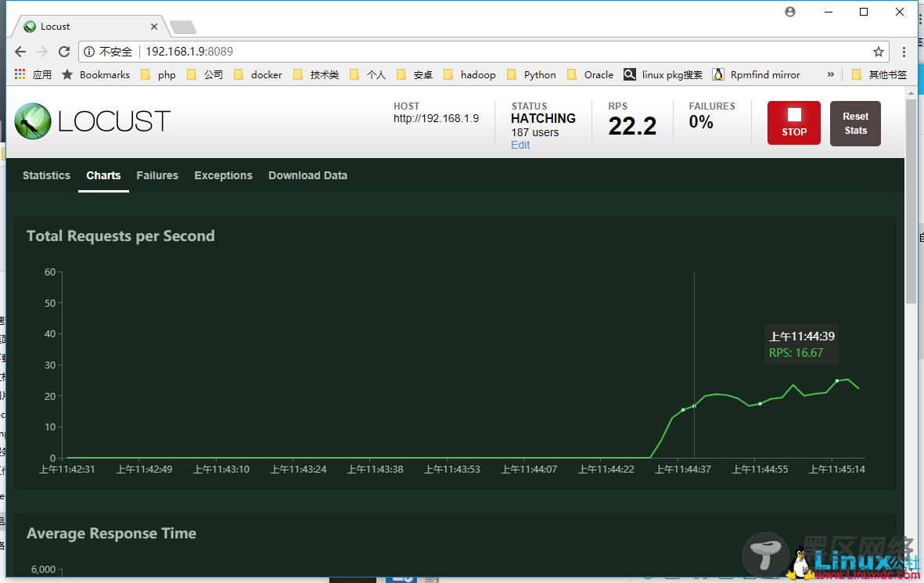This screenshot has height=583, width=924.
Task: Click the browser back arrow
Action: 20,52
